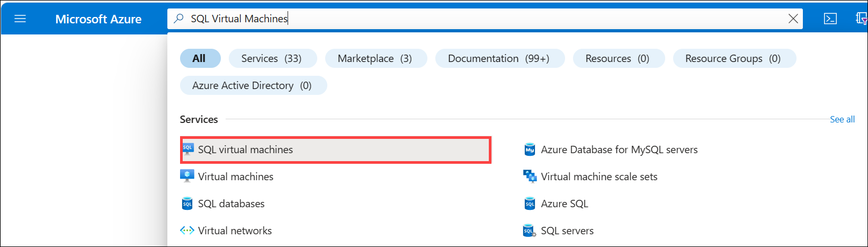This screenshot has width=868, height=247.
Task: Click the See all services link
Action: pyautogui.click(x=842, y=119)
